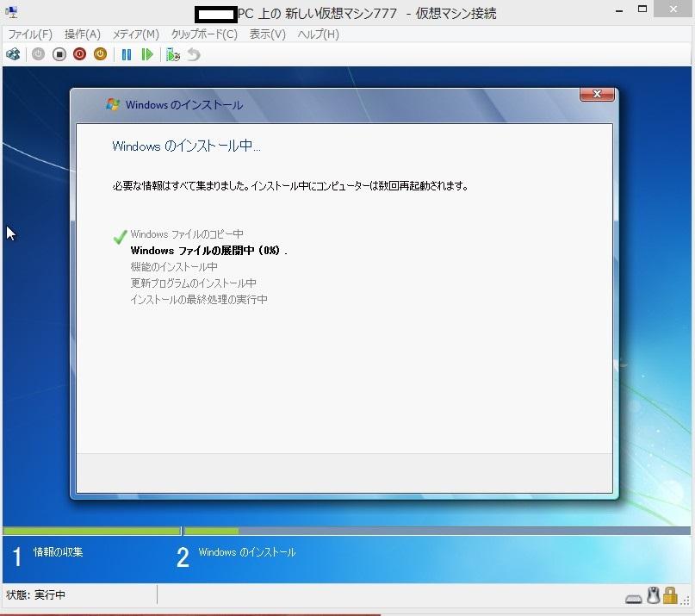This screenshot has width=695, height=616.
Task: Click the 情報の収集 progress bar segment
Action: 91,531
